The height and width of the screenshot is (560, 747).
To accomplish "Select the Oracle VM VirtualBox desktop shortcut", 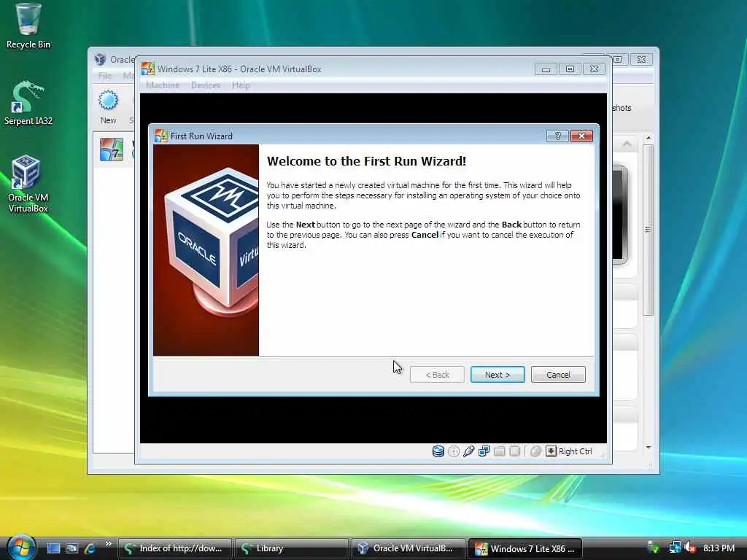I will [28, 184].
